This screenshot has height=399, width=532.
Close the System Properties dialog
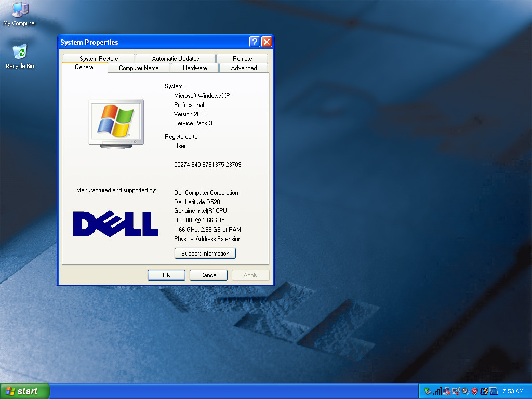267,42
